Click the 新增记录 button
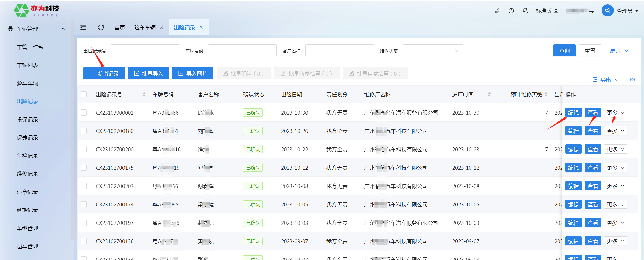Screen dimensions: 644x260 click(x=104, y=73)
